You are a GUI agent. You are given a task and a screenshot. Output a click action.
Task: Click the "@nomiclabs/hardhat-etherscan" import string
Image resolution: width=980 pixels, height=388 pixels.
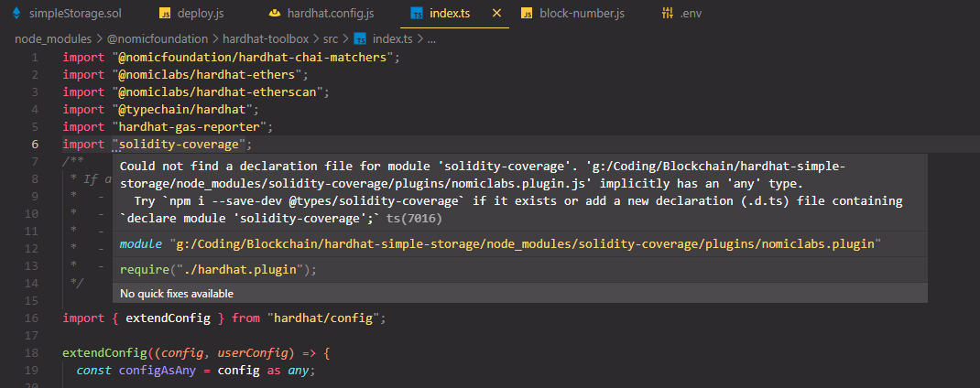217,92
